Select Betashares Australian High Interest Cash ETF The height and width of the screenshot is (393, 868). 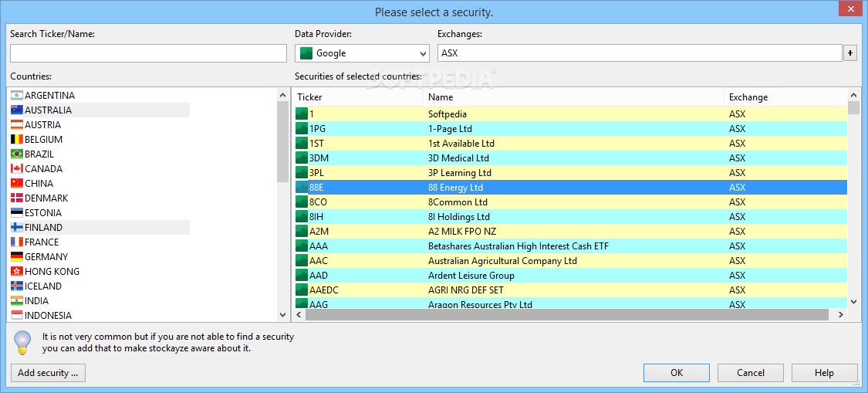(518, 246)
